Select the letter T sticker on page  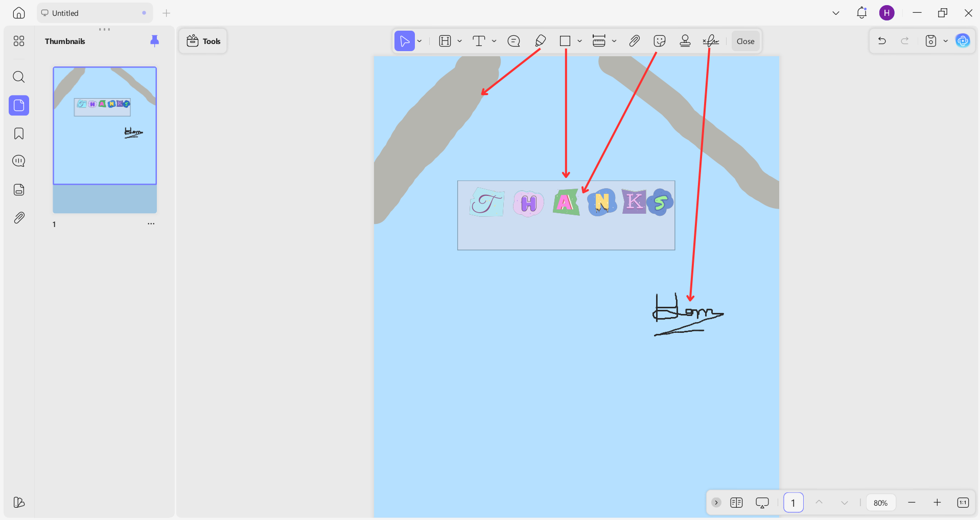(487, 202)
